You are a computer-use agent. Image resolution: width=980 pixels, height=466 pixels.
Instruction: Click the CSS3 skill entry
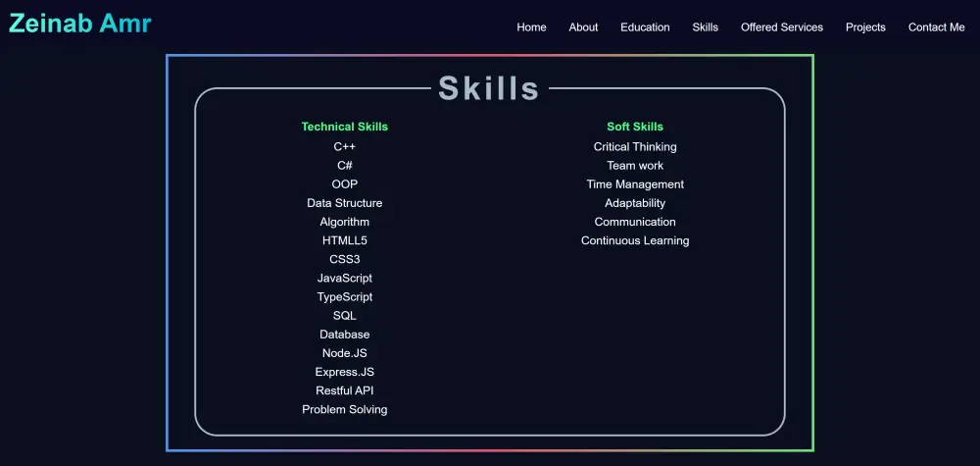click(x=344, y=259)
